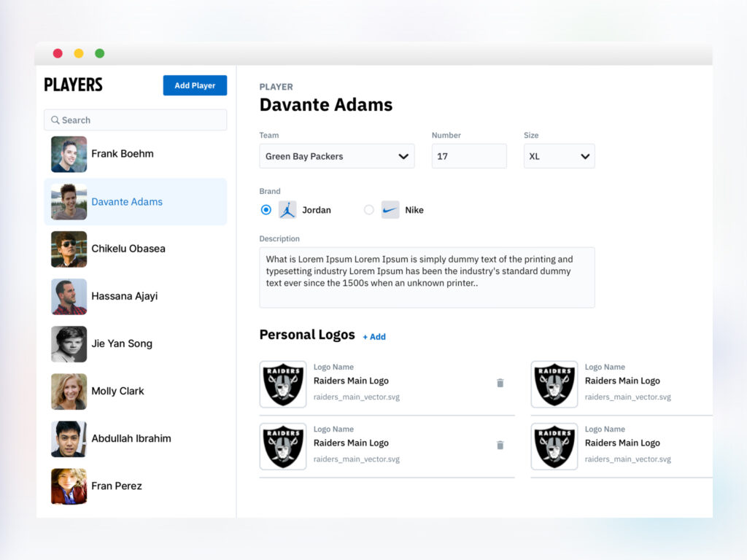Select Hassana Ajayi in the player list

point(135,296)
